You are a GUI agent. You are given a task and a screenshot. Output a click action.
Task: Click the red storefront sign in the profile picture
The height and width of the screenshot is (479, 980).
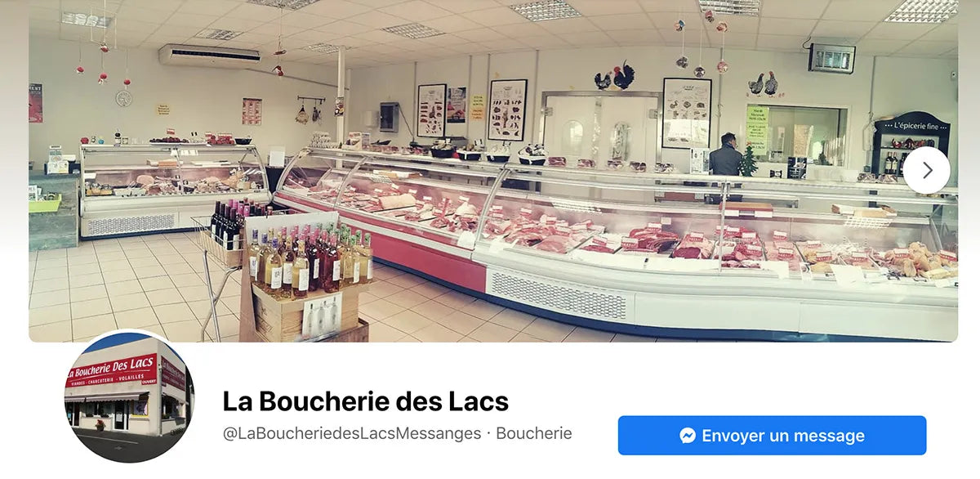(x=110, y=370)
